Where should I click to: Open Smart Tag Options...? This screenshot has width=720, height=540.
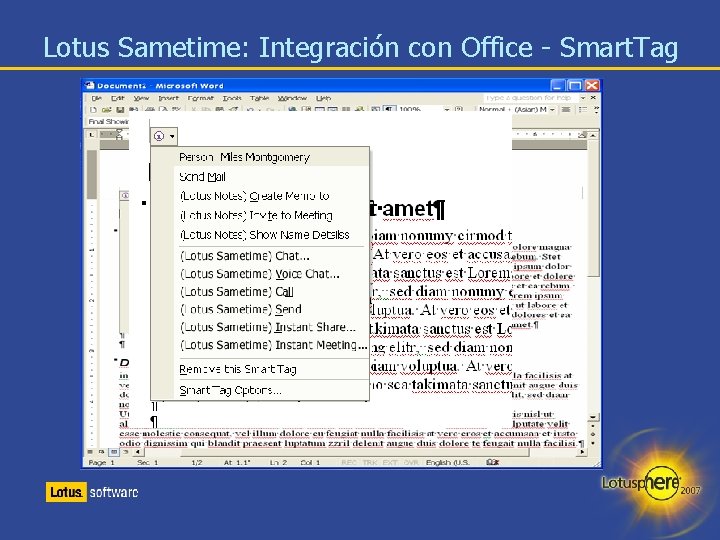point(260,390)
